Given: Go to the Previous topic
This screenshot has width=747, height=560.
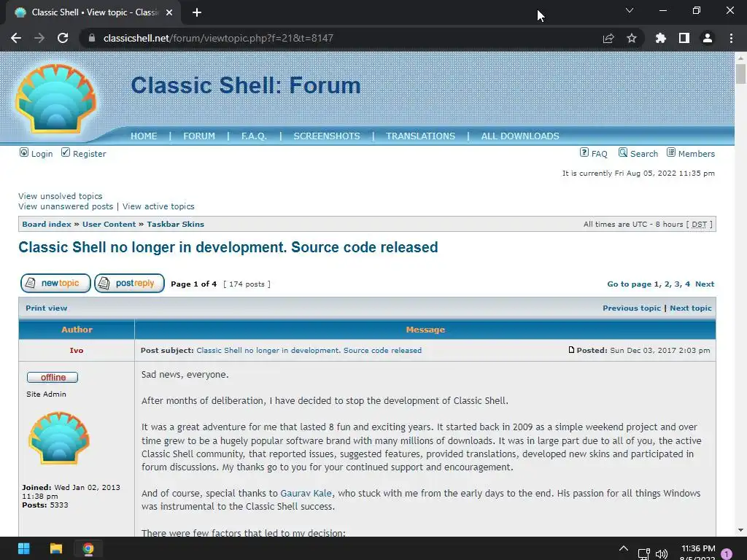Looking at the screenshot, I should (632, 308).
